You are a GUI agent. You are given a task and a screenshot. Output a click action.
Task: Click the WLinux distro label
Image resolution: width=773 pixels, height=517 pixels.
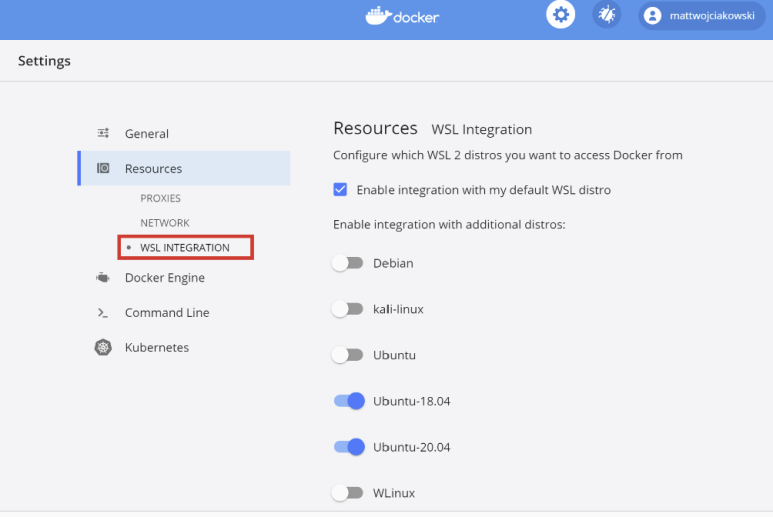[394, 493]
